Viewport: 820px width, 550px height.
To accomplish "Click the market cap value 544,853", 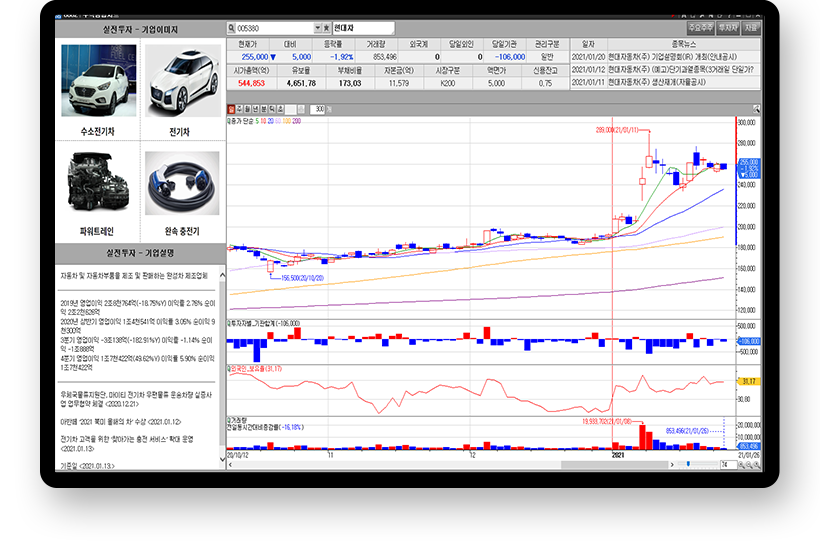I will click(252, 83).
